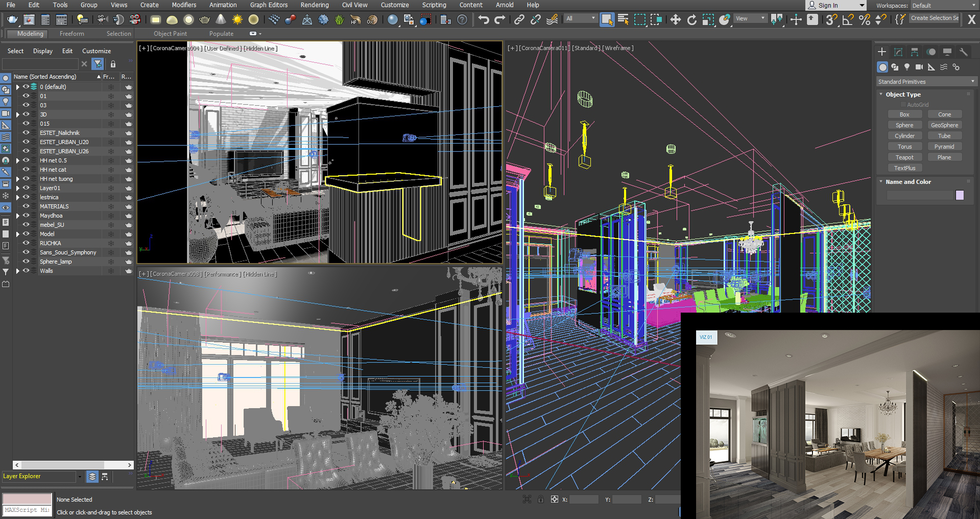Select the Select and Move tool

click(x=676, y=19)
